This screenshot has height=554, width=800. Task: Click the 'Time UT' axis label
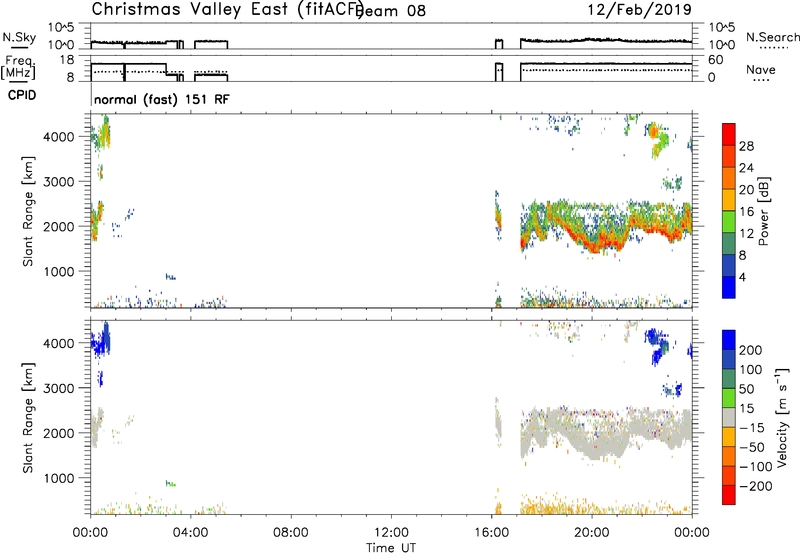click(x=391, y=548)
